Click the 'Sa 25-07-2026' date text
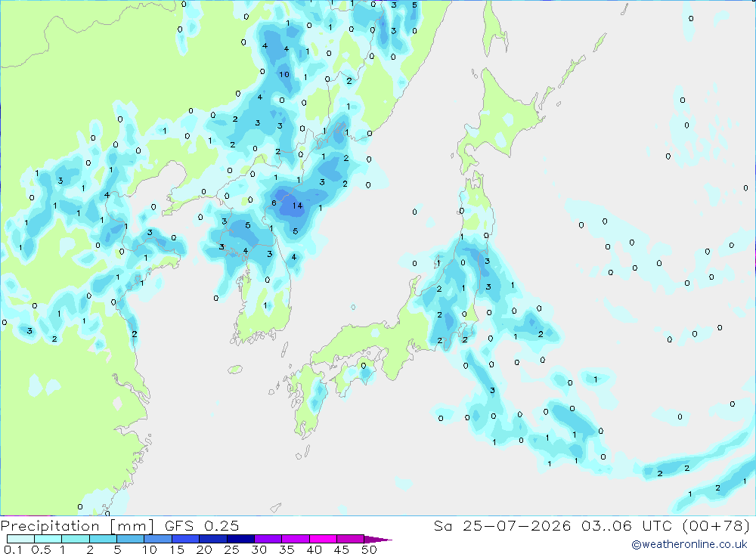This screenshot has height=554, width=756. (x=503, y=526)
